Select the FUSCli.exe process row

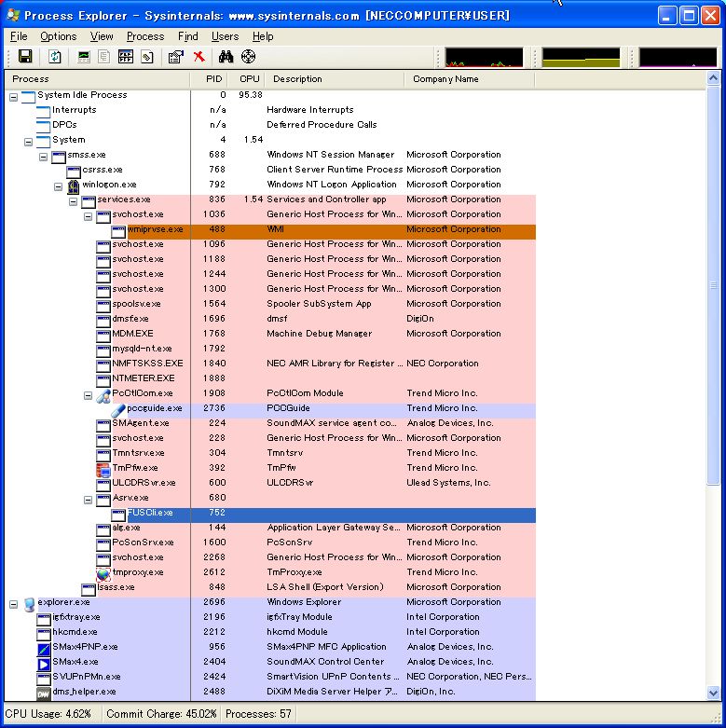[150, 513]
